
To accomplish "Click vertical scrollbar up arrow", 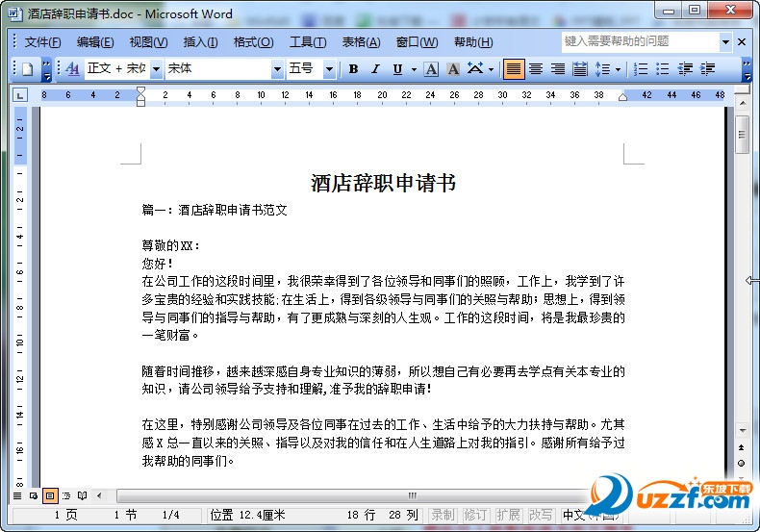I will (742, 103).
